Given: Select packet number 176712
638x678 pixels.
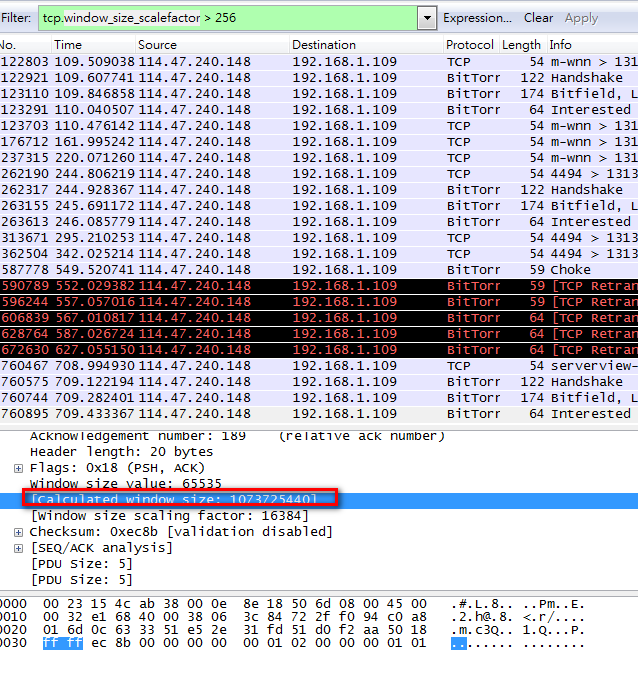Looking at the screenshot, I should (319, 142).
